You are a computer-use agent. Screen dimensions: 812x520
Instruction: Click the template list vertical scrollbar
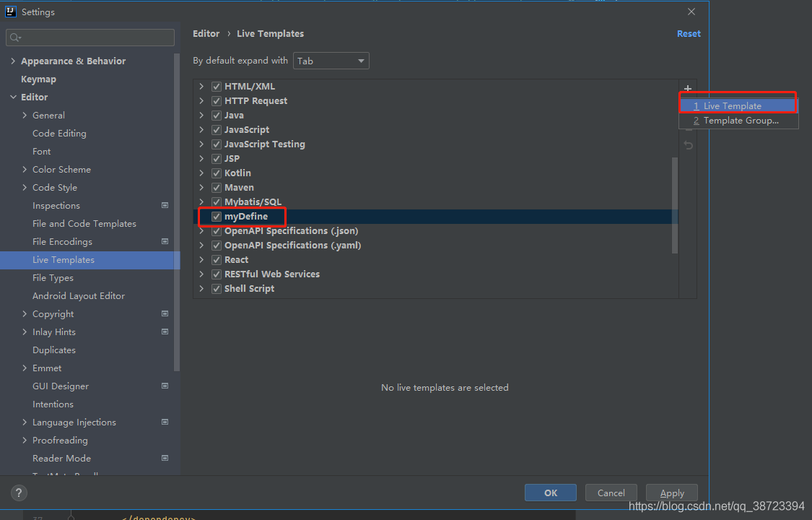tap(675, 206)
